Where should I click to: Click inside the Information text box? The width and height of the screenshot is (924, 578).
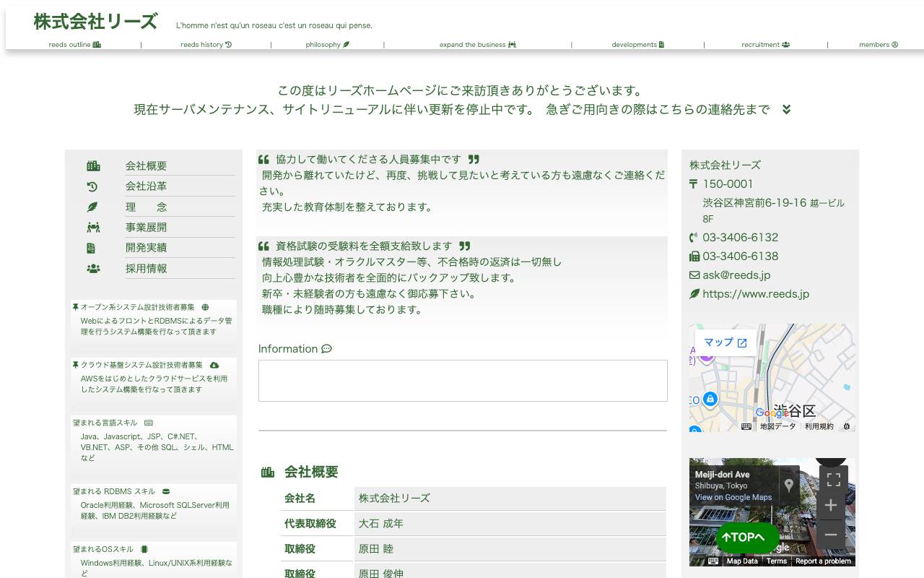click(x=463, y=381)
